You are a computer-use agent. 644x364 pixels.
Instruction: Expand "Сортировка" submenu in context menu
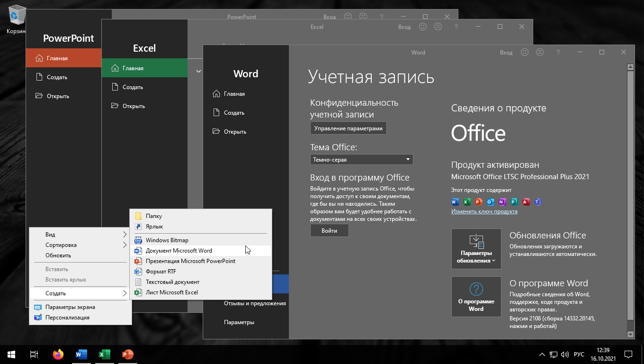pos(80,245)
